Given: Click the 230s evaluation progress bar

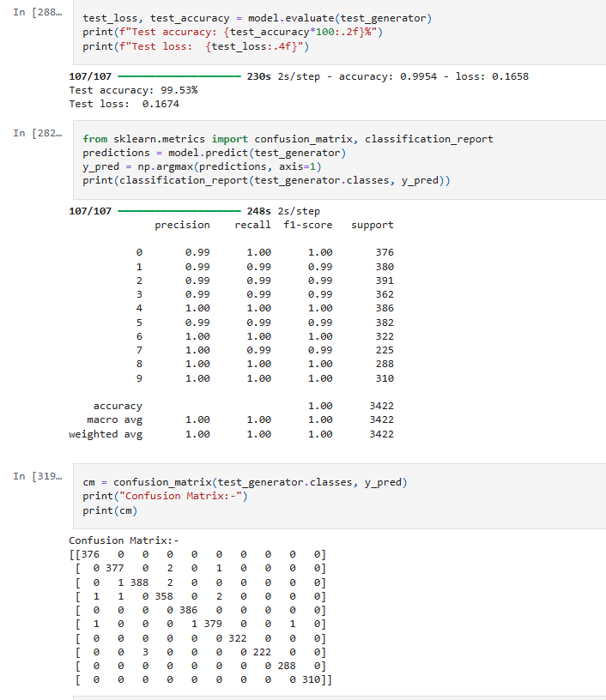Looking at the screenshot, I should [x=178, y=76].
